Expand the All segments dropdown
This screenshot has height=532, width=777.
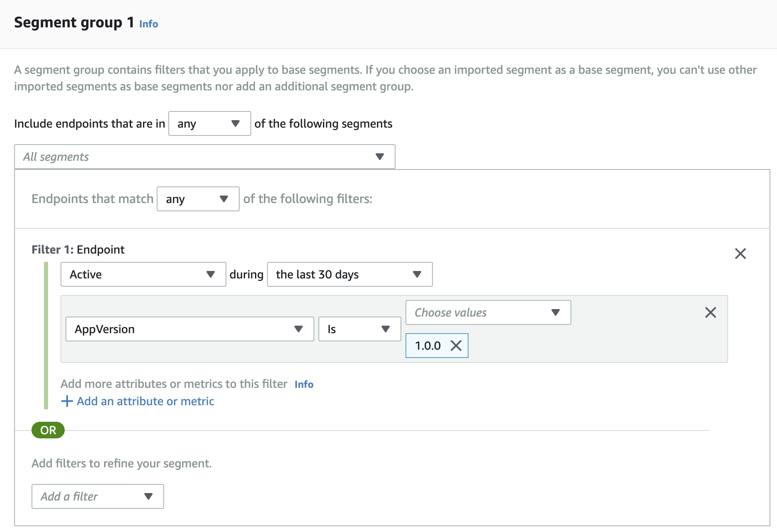204,157
